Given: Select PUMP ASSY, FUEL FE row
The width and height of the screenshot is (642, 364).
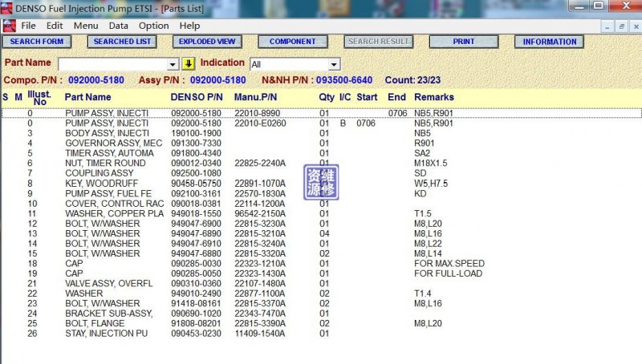Looking at the screenshot, I should tap(322, 193).
